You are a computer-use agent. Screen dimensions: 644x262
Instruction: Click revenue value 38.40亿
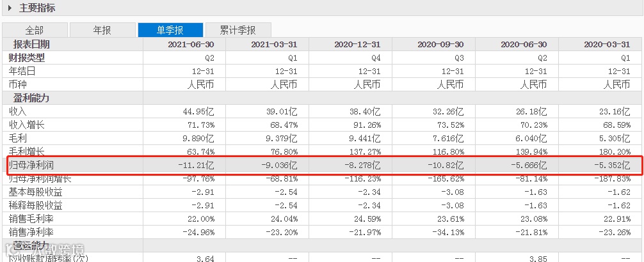pos(365,111)
